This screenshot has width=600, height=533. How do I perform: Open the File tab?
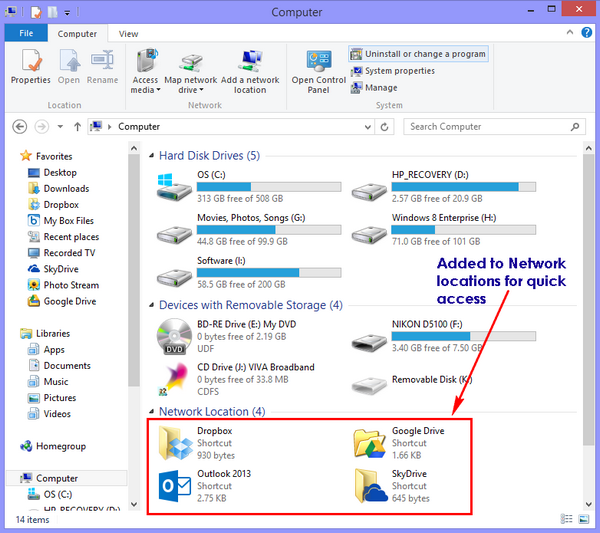pos(26,33)
